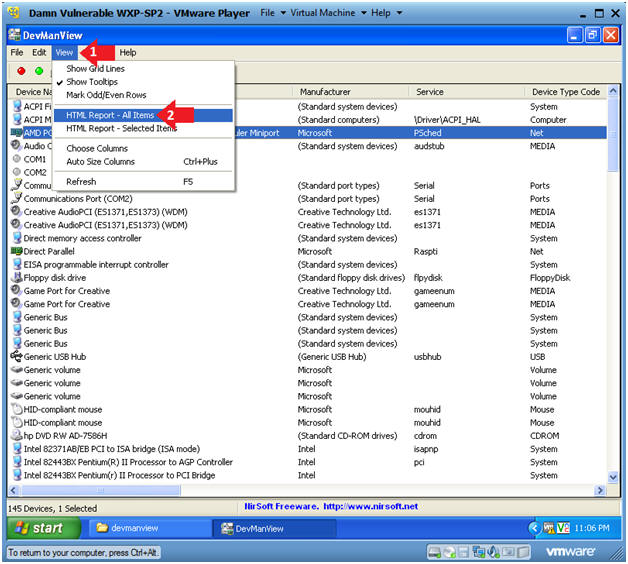Click the EISA programmable interrupt controller icon
This screenshot has width=628, height=564.
pyautogui.click(x=17, y=264)
